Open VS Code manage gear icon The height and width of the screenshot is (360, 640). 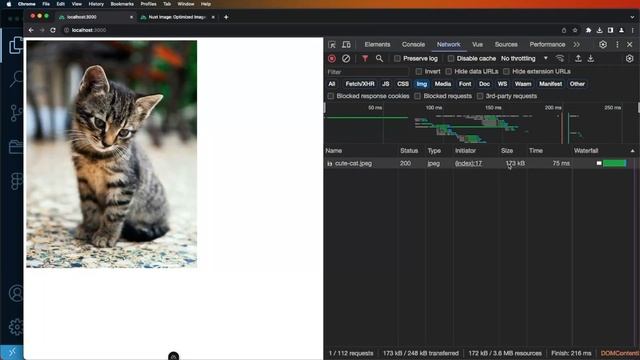point(16,327)
